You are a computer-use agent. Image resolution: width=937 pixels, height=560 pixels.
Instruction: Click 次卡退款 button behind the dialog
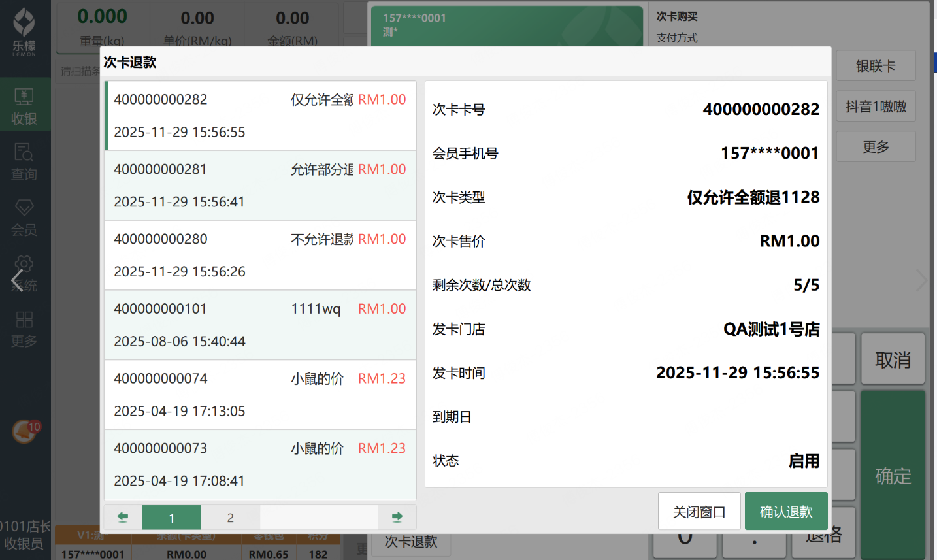point(411,542)
